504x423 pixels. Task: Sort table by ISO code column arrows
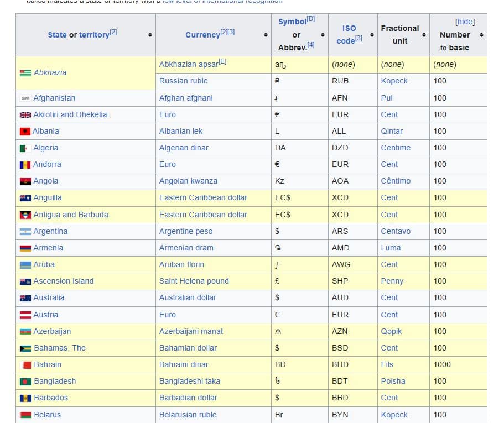[x=371, y=35]
